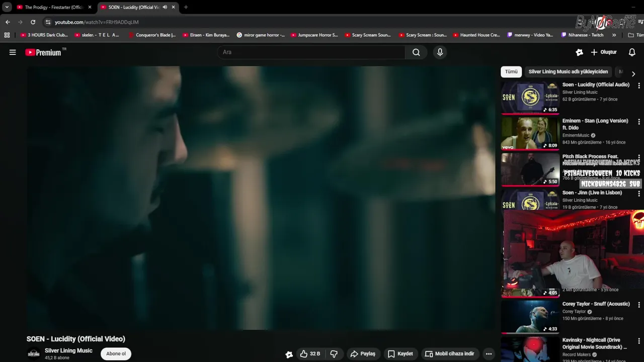Click the browser forward arrow
Viewport: 644px width, 362px height.
(20, 22)
